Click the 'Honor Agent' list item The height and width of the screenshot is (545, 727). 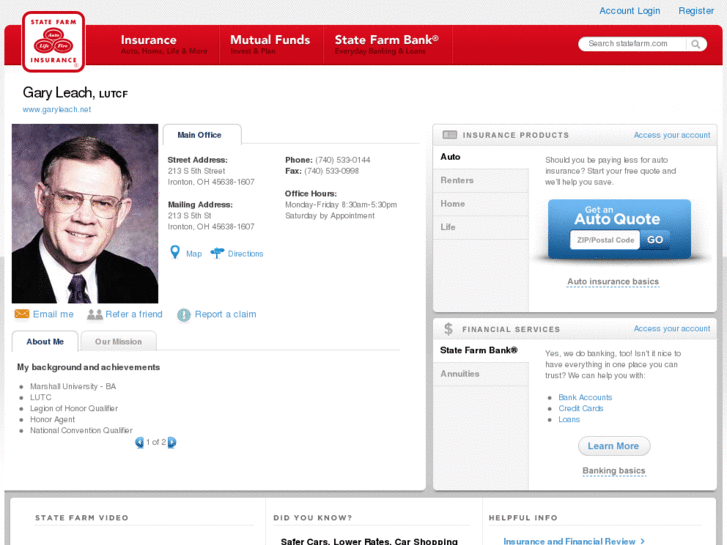point(52,419)
